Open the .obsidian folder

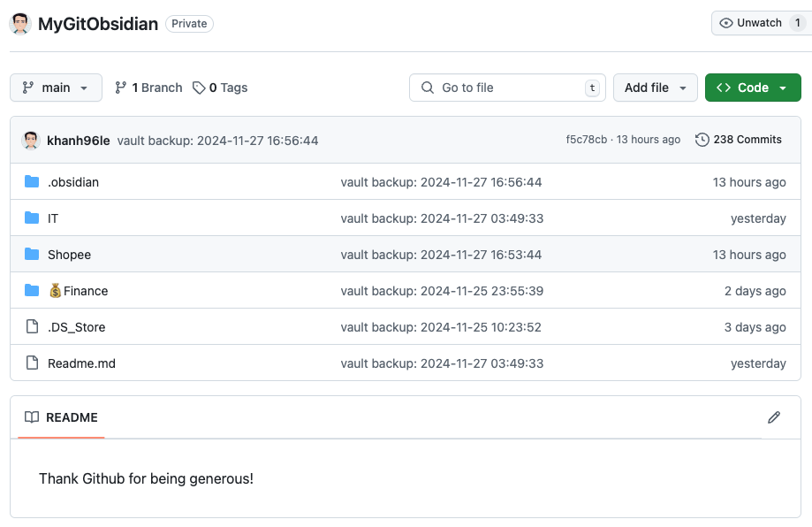[x=73, y=182]
